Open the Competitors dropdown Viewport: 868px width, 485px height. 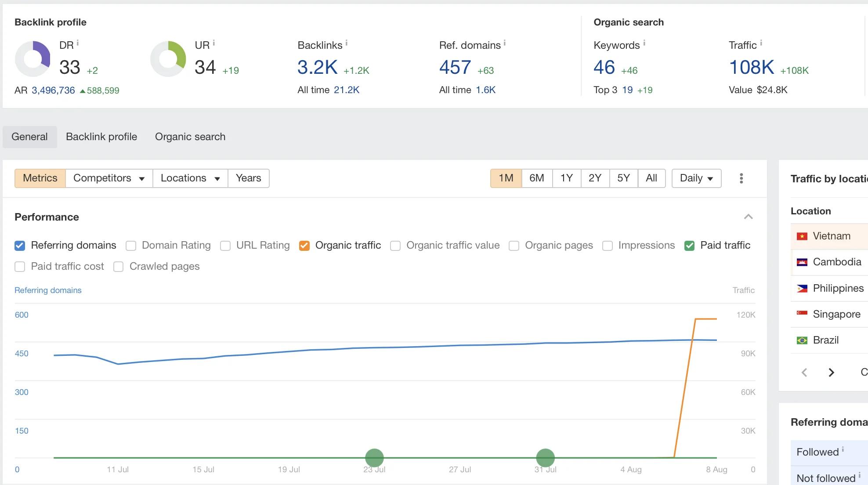(109, 178)
